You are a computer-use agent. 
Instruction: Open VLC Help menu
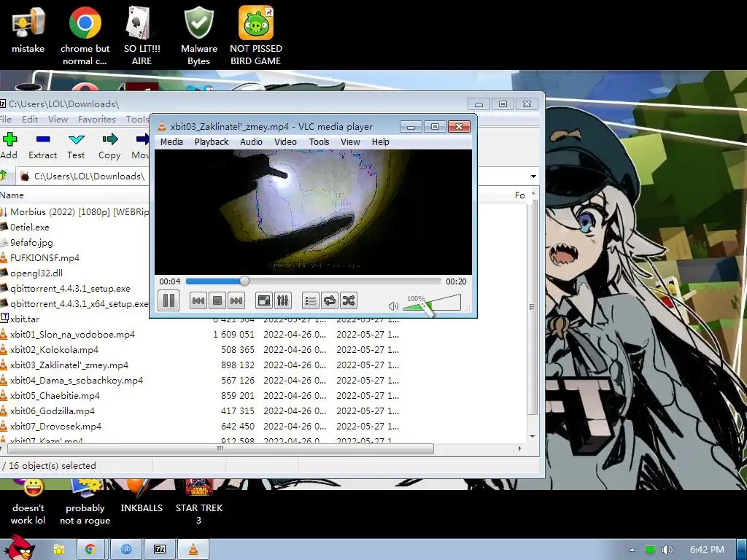pos(381,142)
